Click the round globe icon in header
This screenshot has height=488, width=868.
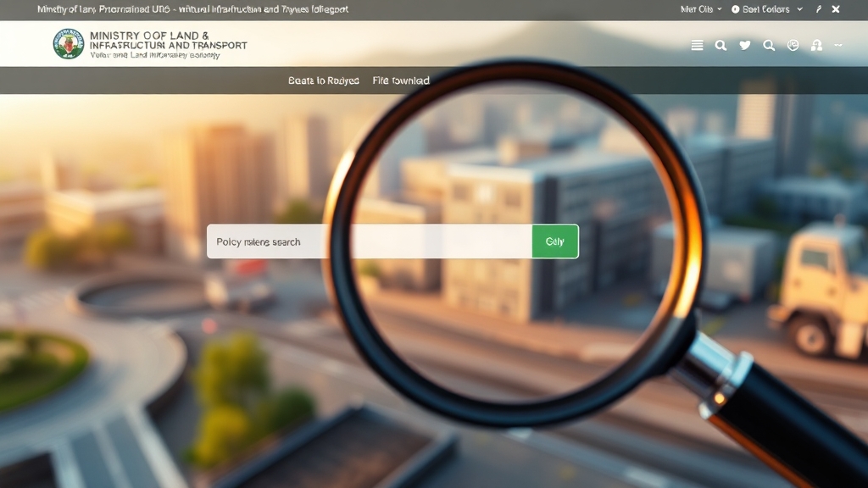click(x=793, y=46)
